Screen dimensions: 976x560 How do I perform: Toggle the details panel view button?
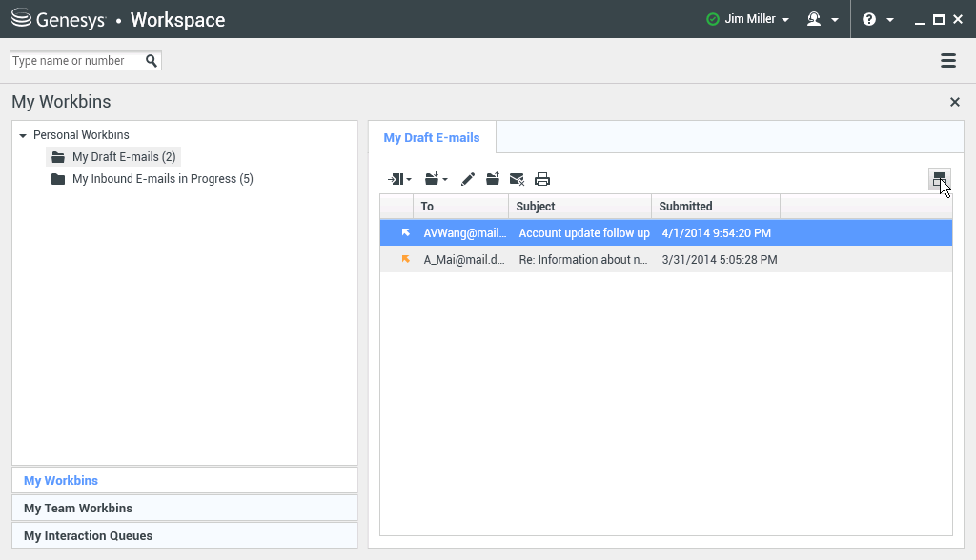point(939,179)
